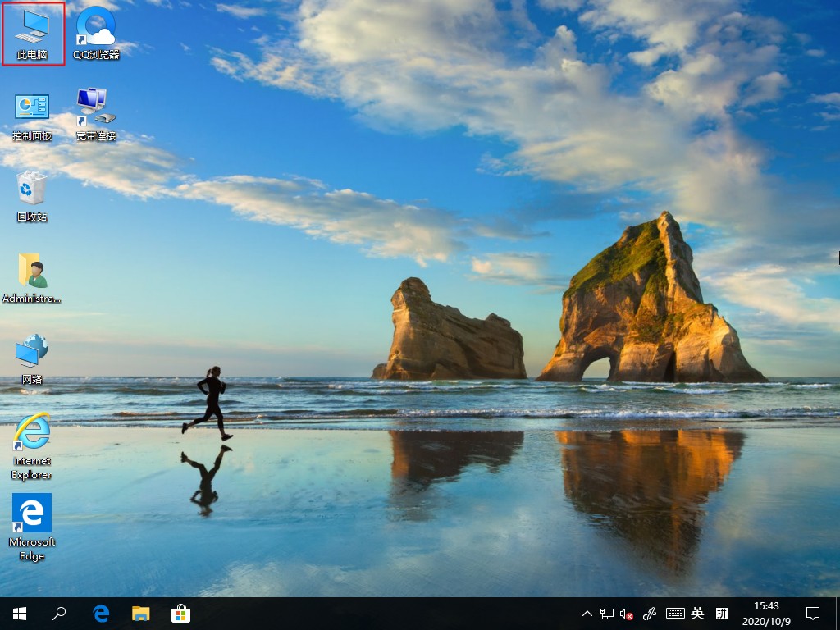840x630 pixels.
Task: Switch IME language by clicking 英 indicator
Action: tap(697, 614)
